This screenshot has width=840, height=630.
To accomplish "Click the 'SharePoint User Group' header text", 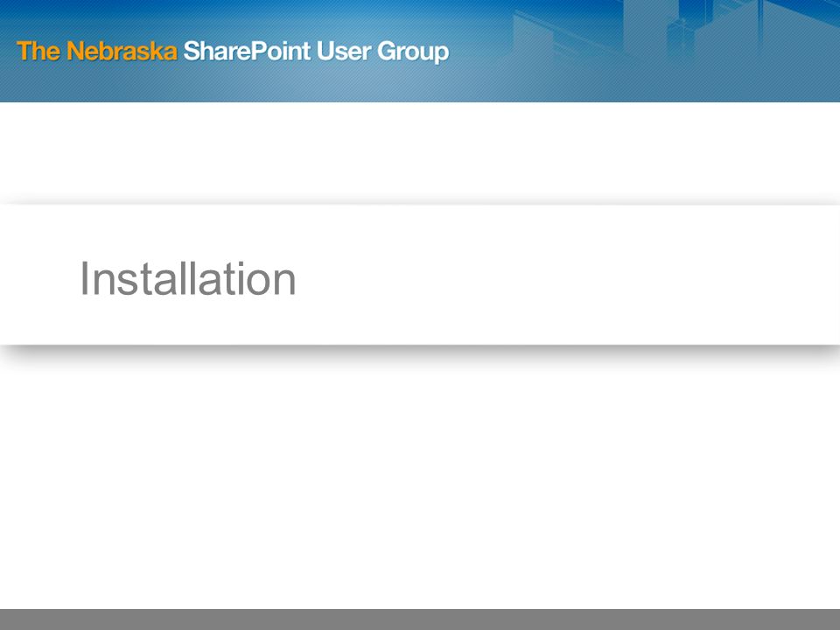I will [316, 52].
